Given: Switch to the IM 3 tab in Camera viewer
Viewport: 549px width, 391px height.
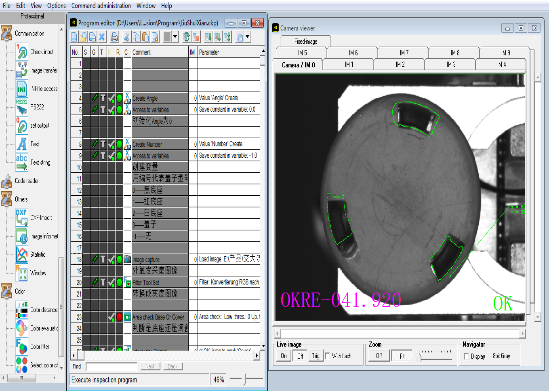Looking at the screenshot, I should pyautogui.click(x=451, y=64).
